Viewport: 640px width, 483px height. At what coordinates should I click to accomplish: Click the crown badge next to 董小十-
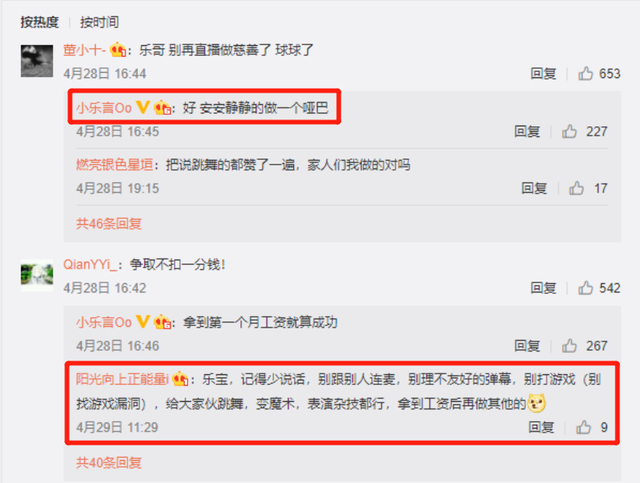[x=118, y=50]
